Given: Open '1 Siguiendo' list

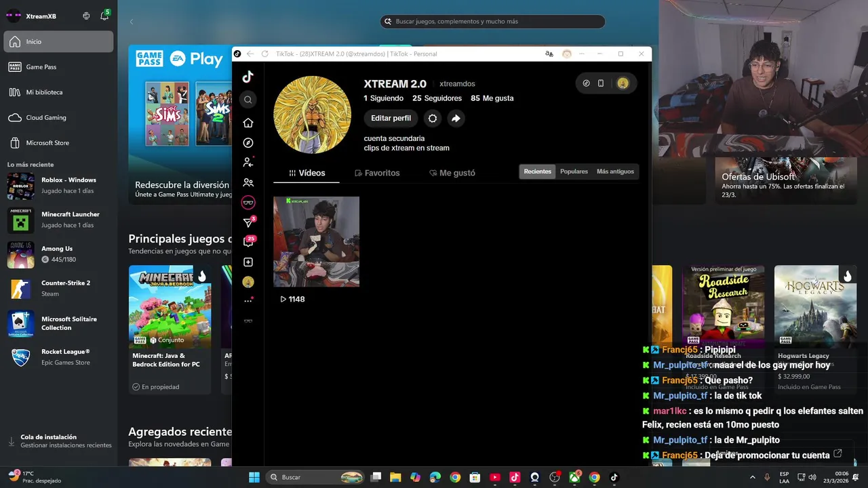Looking at the screenshot, I should pos(384,98).
